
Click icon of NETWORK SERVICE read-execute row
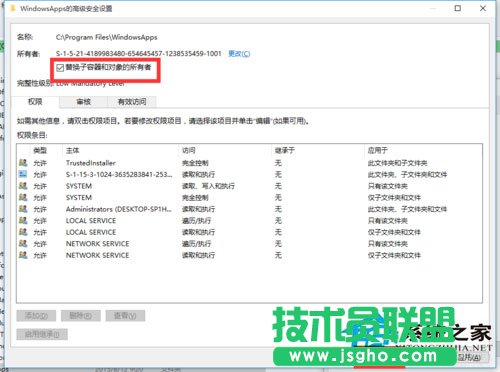tap(23, 255)
